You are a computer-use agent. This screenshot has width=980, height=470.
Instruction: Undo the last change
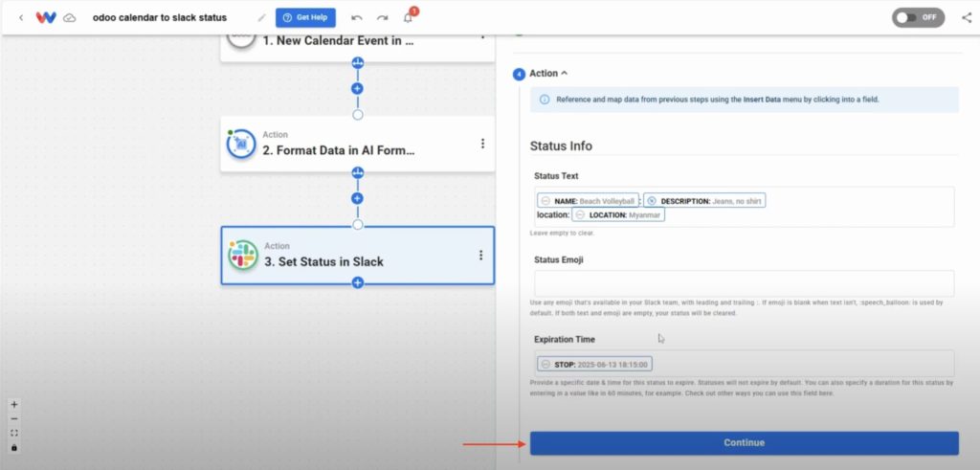[357, 17]
